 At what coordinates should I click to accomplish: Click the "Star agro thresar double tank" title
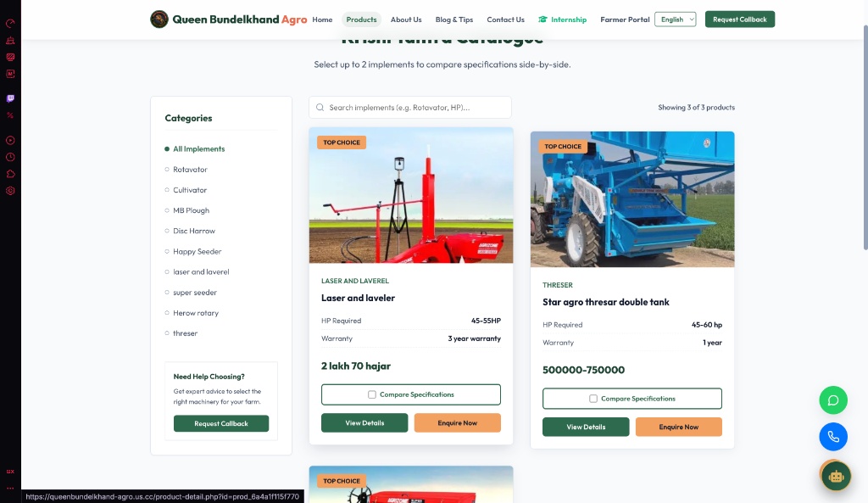pyautogui.click(x=605, y=302)
